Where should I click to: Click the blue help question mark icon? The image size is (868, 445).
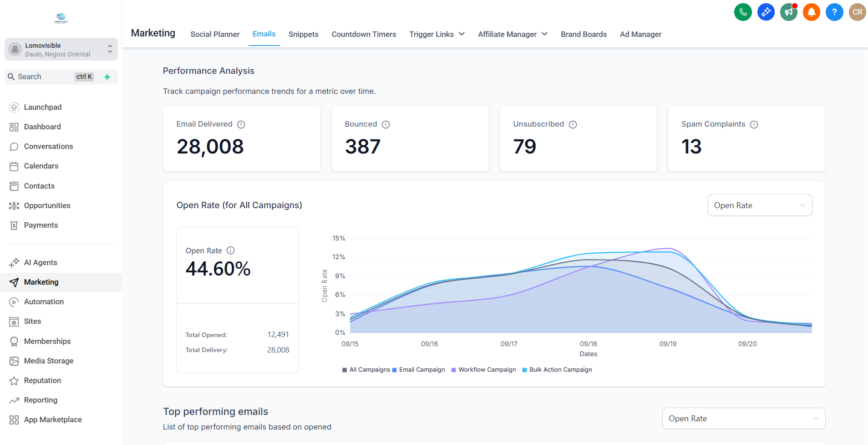[x=834, y=12]
